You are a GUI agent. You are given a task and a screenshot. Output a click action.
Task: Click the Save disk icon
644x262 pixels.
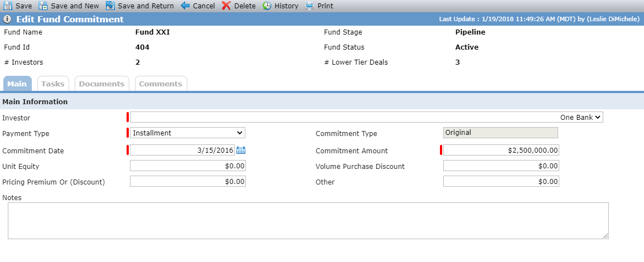(7, 6)
